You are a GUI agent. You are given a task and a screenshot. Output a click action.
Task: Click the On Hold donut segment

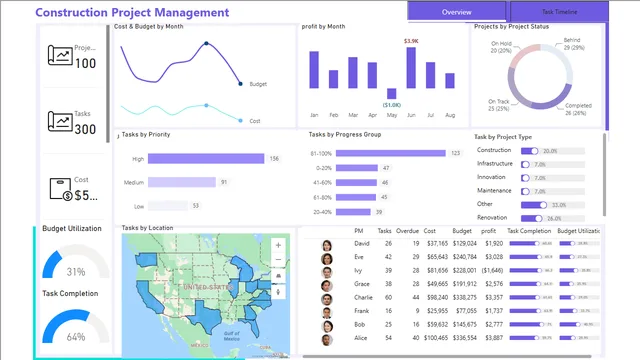click(524, 55)
